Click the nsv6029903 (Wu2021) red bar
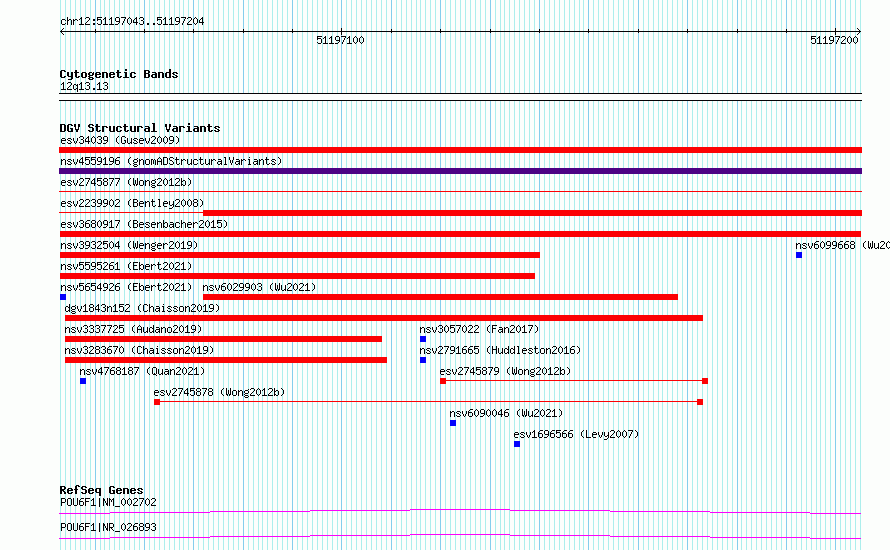Viewport: 890px width, 550px height. pos(440,297)
